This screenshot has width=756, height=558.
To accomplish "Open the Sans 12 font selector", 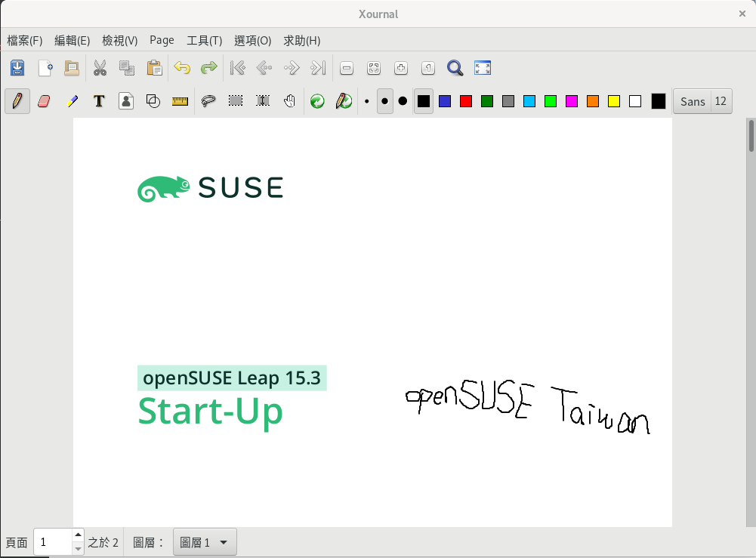I will point(702,101).
